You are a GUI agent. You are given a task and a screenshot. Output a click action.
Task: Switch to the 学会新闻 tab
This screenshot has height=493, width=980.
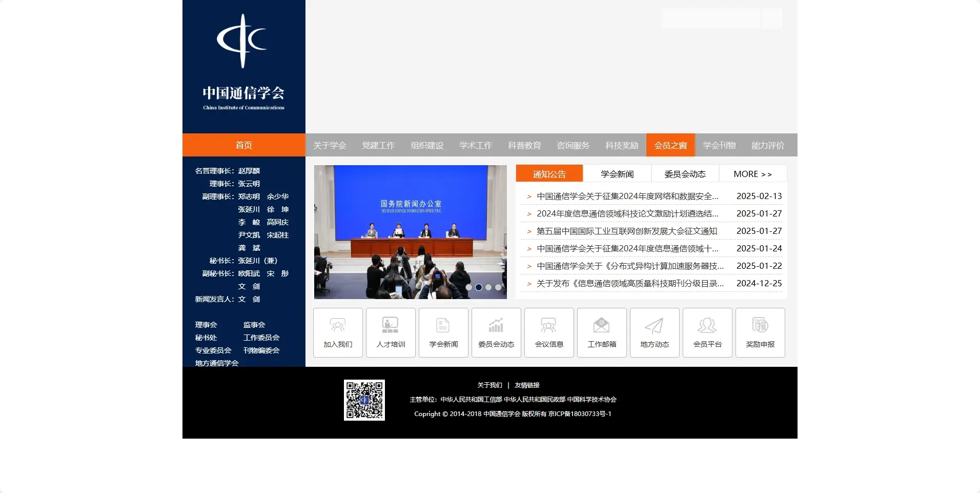(617, 173)
